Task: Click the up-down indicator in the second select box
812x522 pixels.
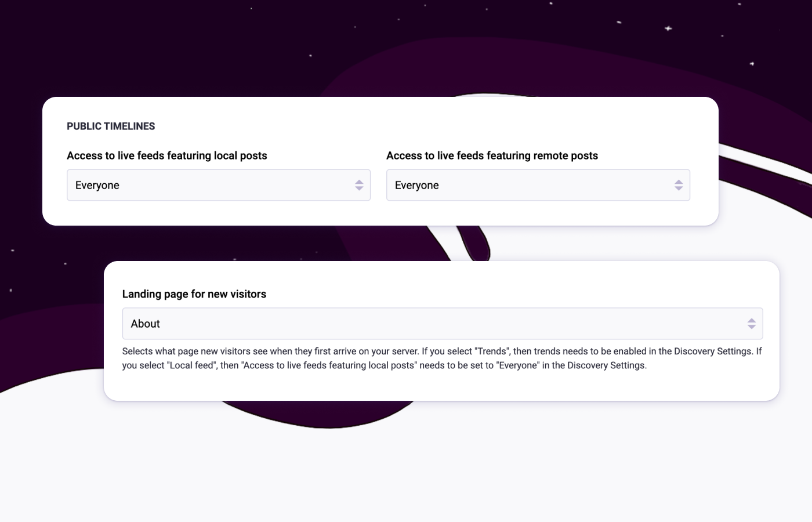Action: 679,184
